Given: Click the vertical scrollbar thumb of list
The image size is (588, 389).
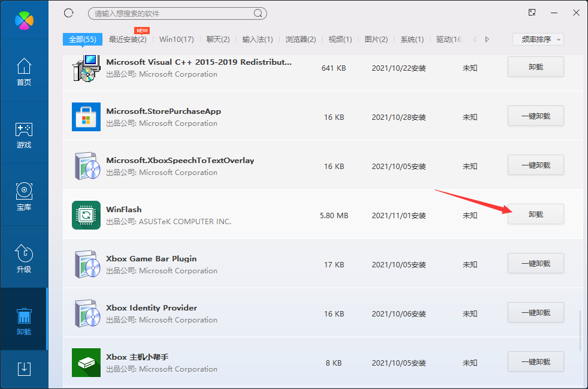Looking at the screenshot, I should click(580, 331).
